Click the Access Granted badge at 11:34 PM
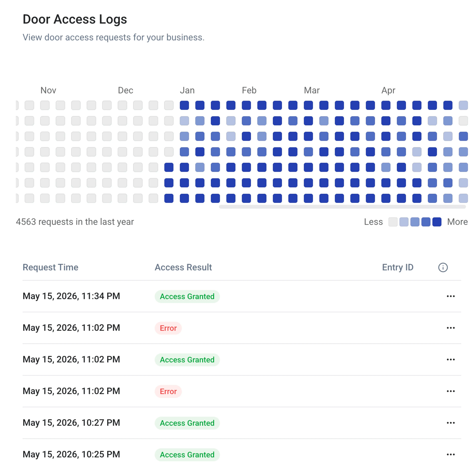Screen dimensions: 476x469 187,296
